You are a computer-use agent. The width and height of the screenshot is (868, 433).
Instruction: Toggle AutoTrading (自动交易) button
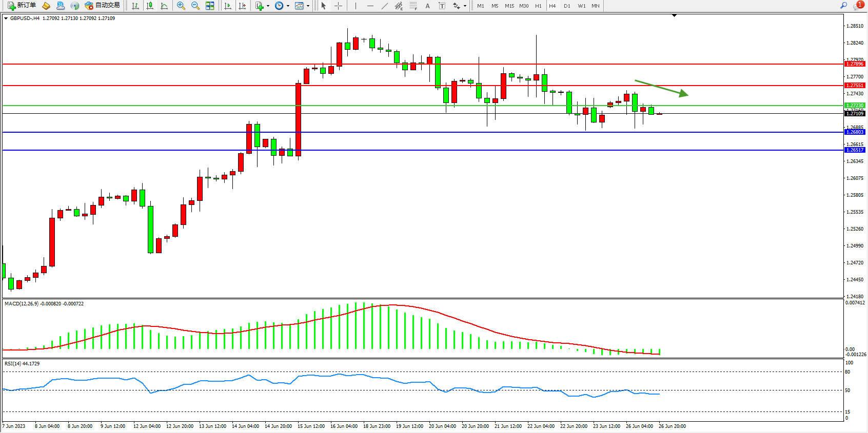103,6
